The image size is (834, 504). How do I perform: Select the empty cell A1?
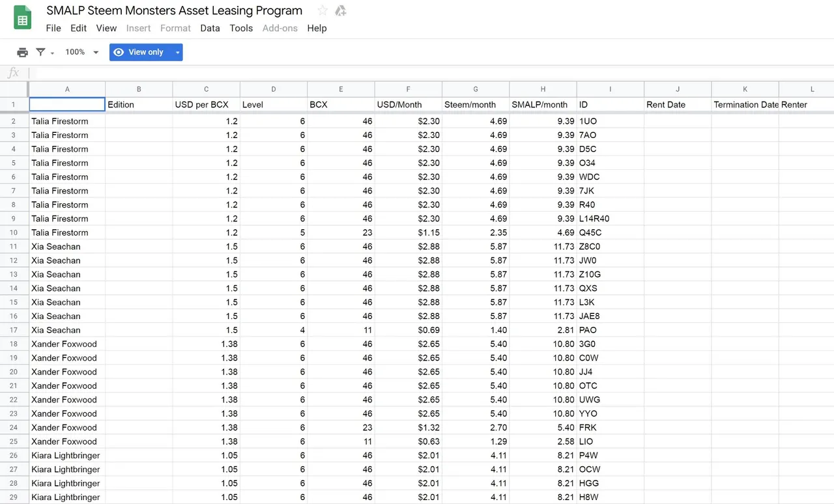tap(67, 104)
